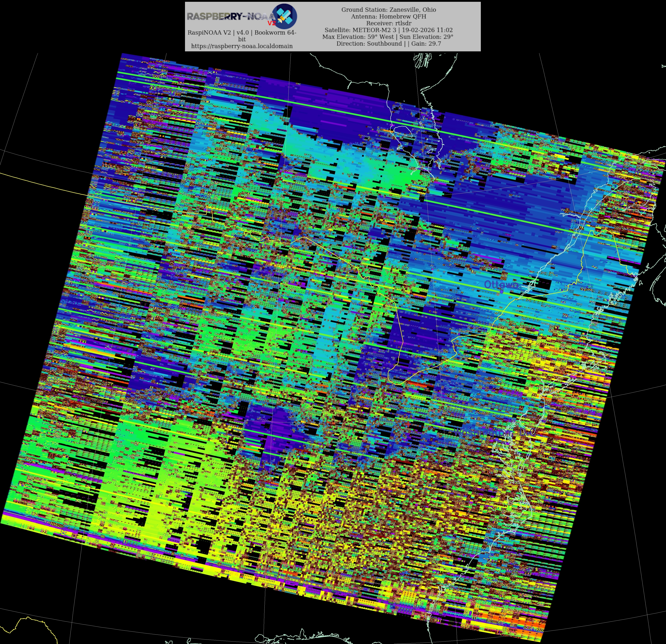Screen dimensions: 666x644
Task: Click the Washington D.C. map label
Action: [494, 432]
